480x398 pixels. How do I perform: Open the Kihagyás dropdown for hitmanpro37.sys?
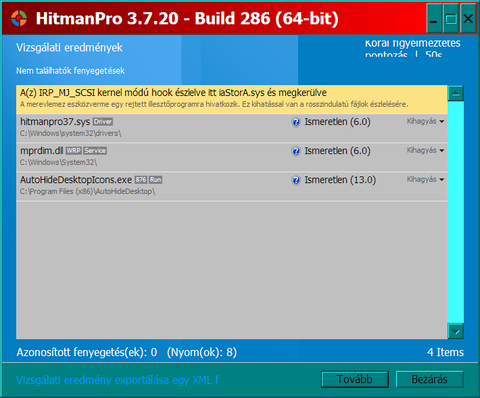pos(425,121)
